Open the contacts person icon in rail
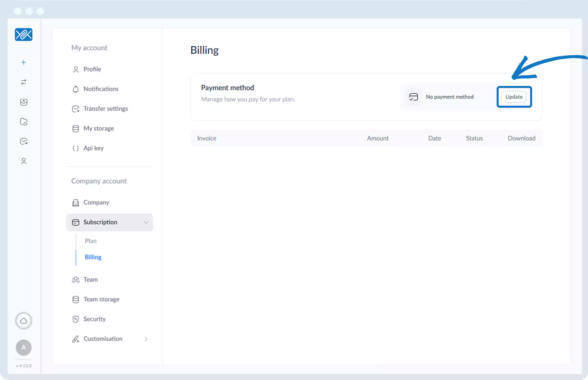This screenshot has width=588, height=380. pyautogui.click(x=24, y=161)
